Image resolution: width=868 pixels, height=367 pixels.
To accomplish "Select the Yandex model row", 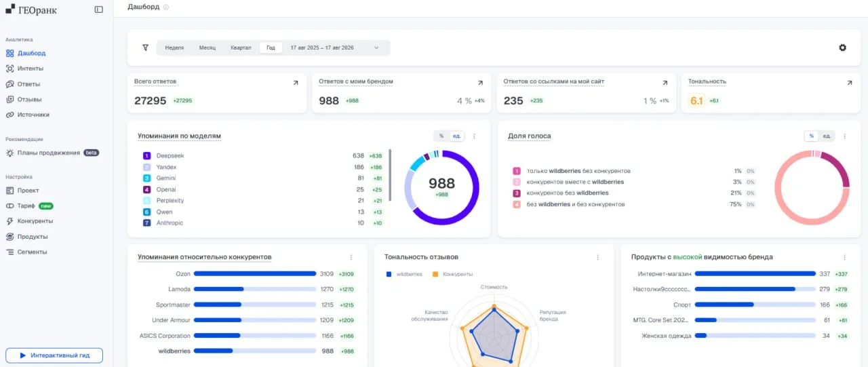I will tap(263, 167).
